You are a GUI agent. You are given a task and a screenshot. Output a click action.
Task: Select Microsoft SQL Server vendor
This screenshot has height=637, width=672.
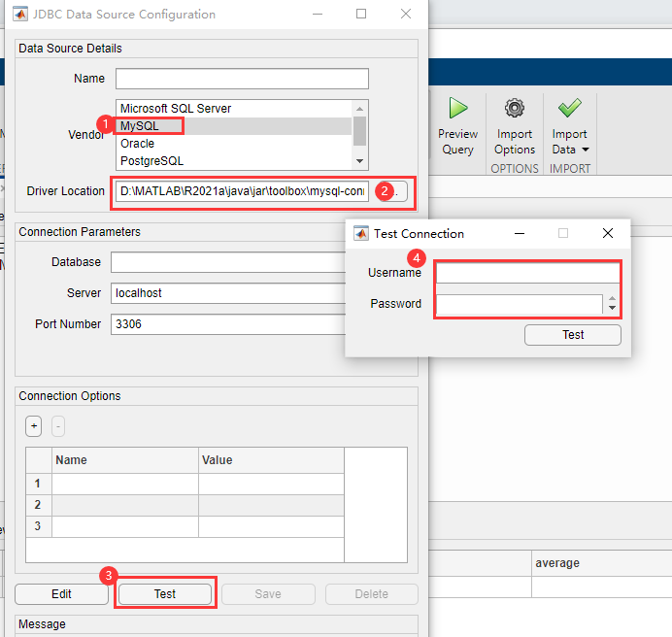tap(234, 109)
